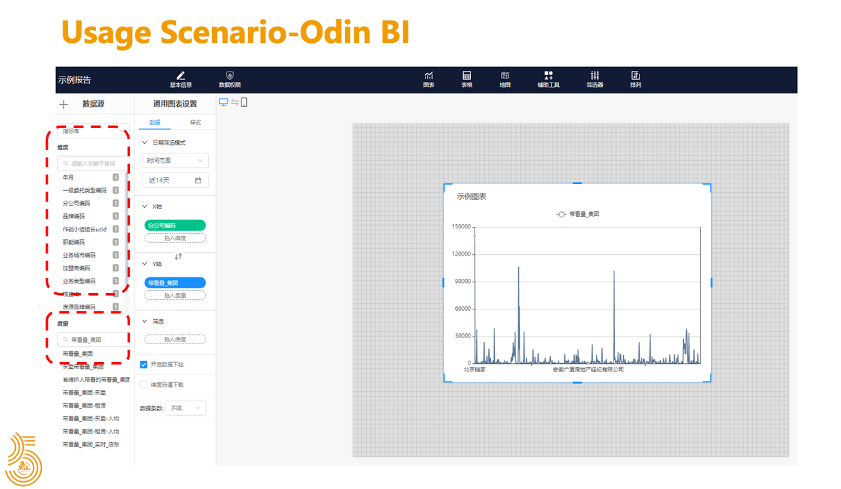Open the 排列 arrange tool
Screen dimensions: 841x489
pos(635,79)
